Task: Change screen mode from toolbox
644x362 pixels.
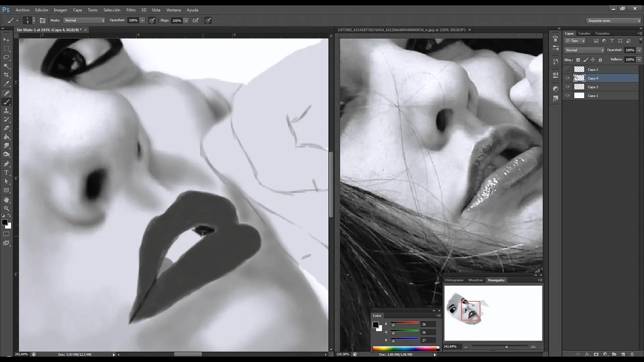Action: [6, 243]
